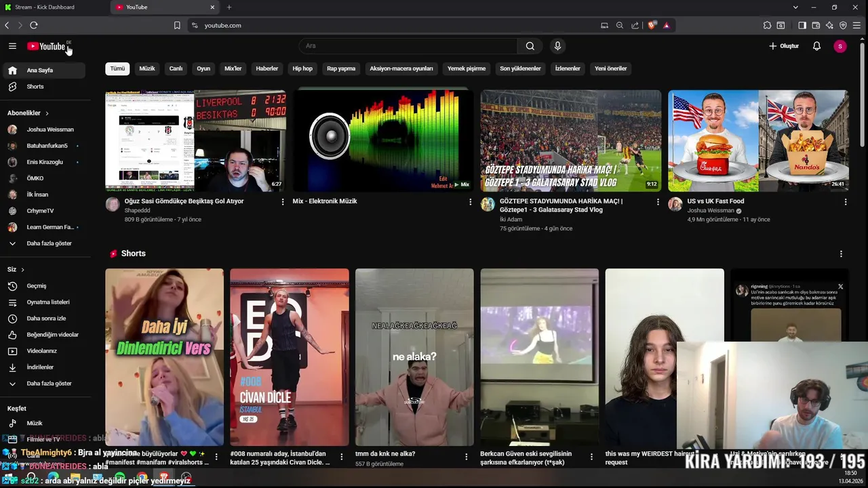This screenshot has width=868, height=488.
Task: Open the Brave VPN shield icon
Action: (x=843, y=25)
